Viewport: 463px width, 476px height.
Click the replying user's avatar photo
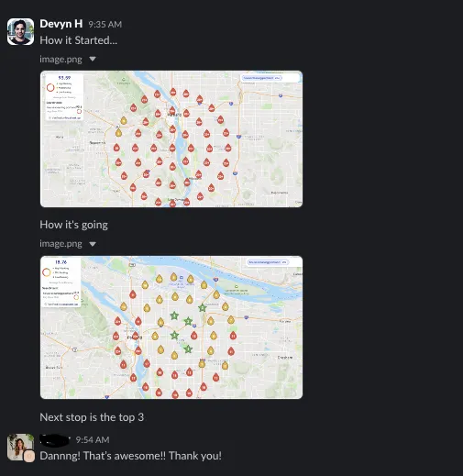point(19,447)
